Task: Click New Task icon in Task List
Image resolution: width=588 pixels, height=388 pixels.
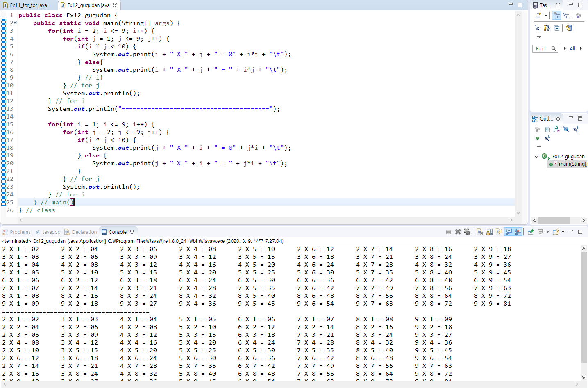Action: [x=538, y=16]
